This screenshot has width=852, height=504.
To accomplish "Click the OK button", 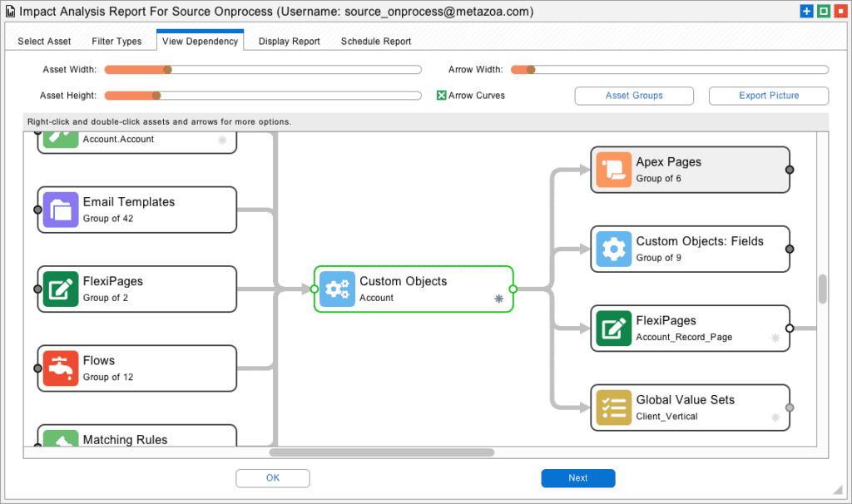I will click(273, 478).
